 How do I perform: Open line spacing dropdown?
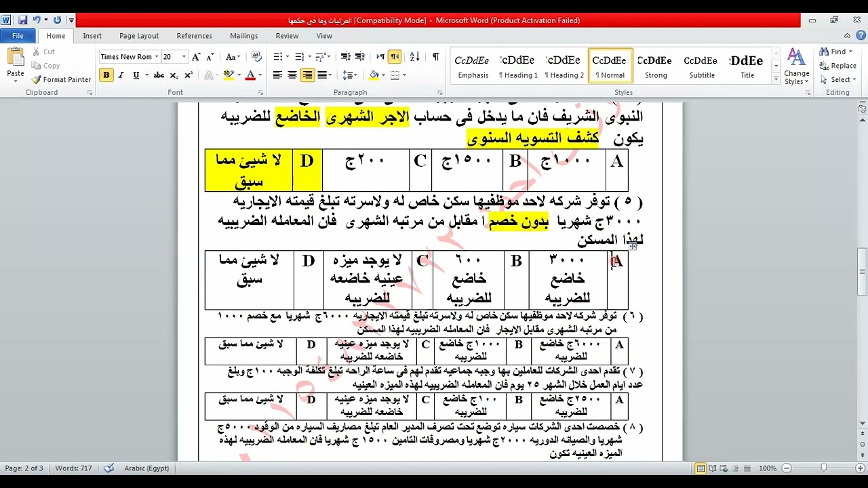(350, 75)
